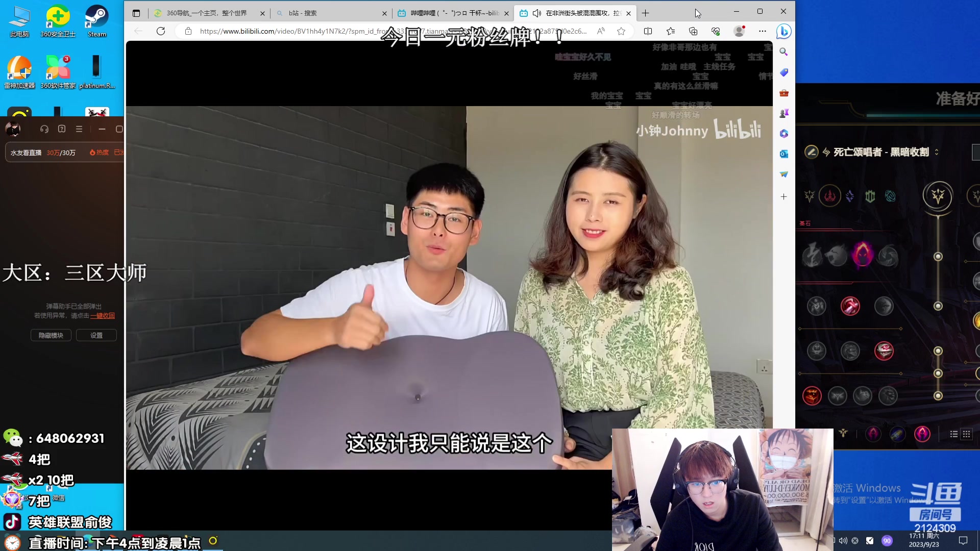This screenshot has width=980, height=551.
Task: Open Edge sidebar Shopping tag
Action: [784, 72]
